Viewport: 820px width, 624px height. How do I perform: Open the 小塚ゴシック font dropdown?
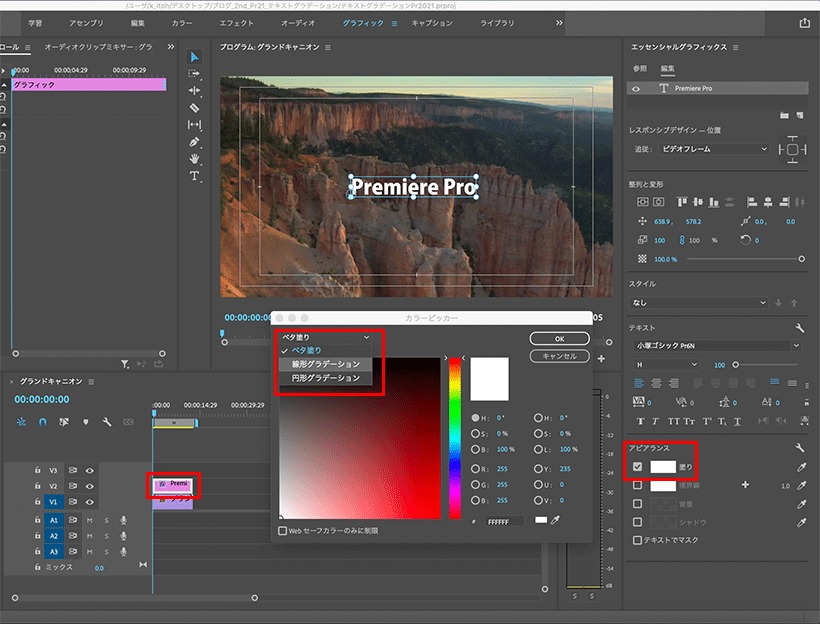click(717, 345)
